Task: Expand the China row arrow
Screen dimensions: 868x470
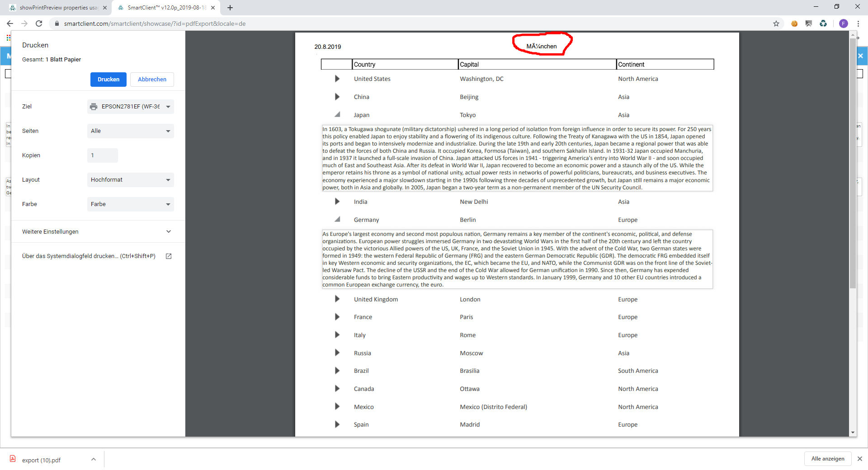Action: (x=337, y=97)
